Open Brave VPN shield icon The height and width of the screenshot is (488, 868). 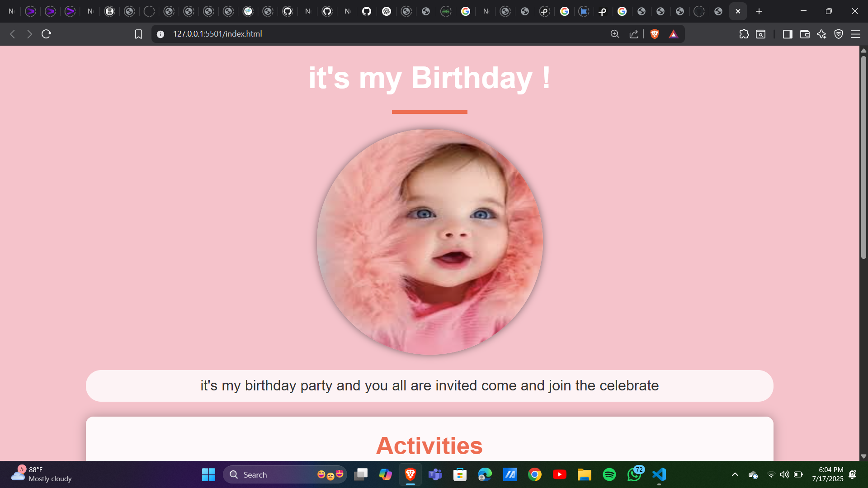click(x=839, y=34)
